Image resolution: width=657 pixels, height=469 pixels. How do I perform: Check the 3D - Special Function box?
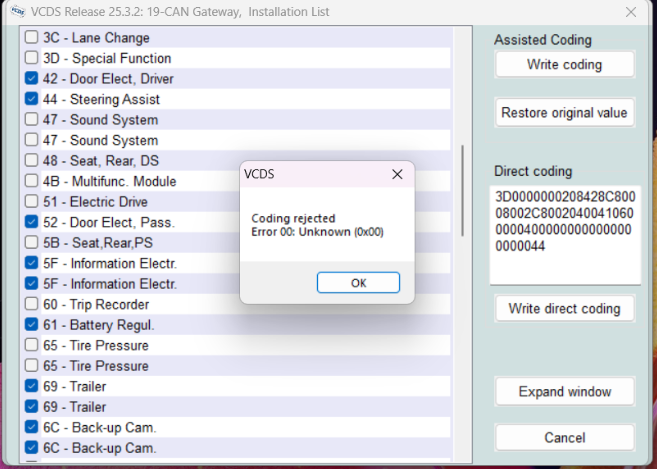coord(32,58)
